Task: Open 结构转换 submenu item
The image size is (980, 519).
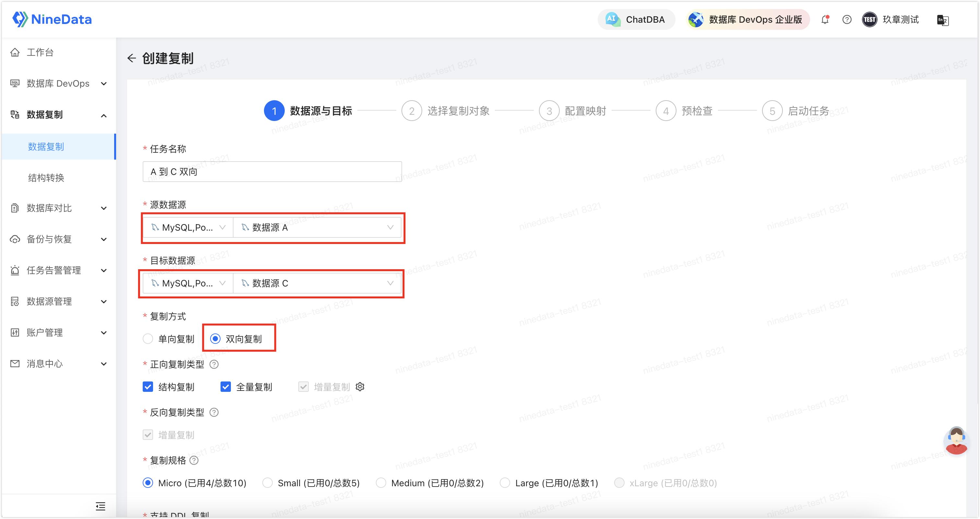Action: coord(59,178)
